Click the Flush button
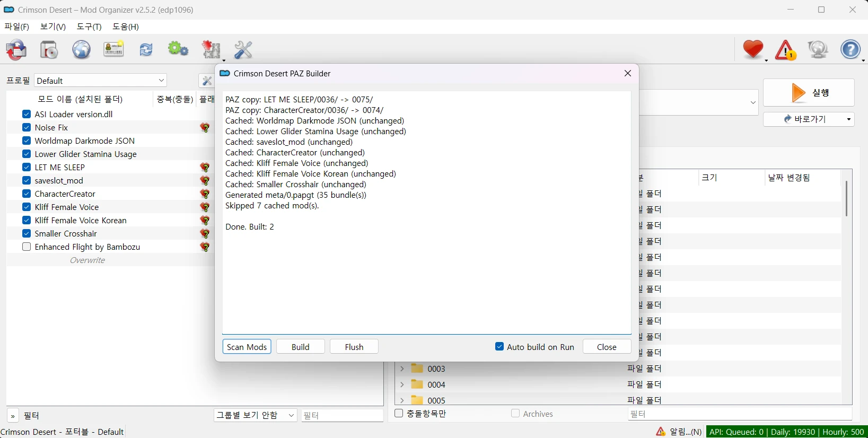This screenshot has height=438, width=868. pos(354,347)
